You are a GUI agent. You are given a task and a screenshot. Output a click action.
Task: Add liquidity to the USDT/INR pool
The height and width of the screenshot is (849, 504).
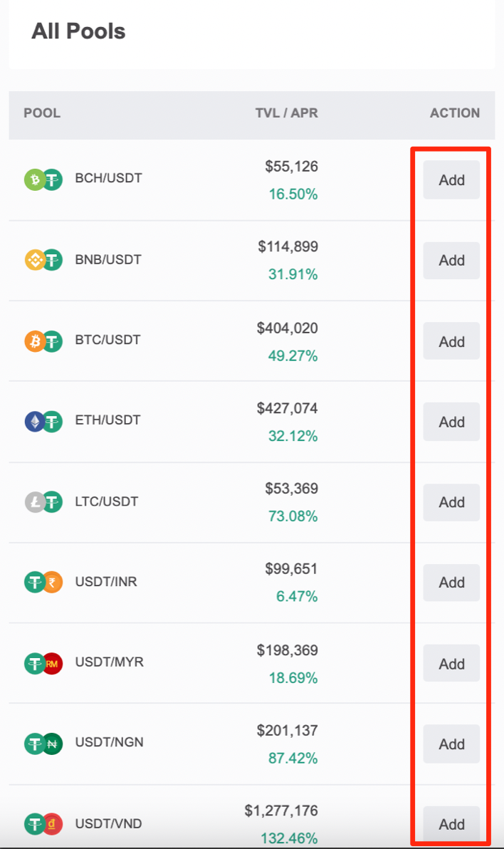(451, 583)
